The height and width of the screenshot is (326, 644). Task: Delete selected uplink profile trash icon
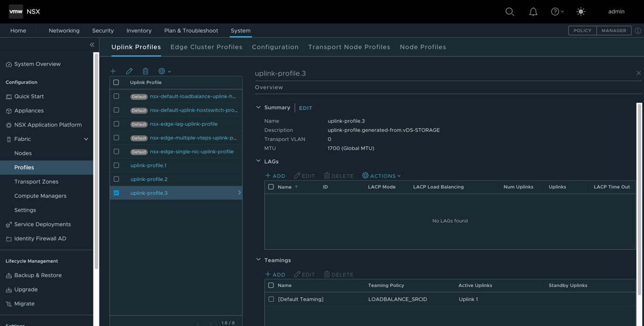(x=145, y=71)
